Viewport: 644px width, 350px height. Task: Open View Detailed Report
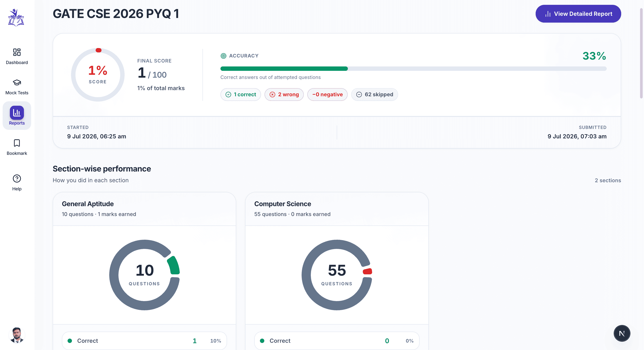pos(578,14)
